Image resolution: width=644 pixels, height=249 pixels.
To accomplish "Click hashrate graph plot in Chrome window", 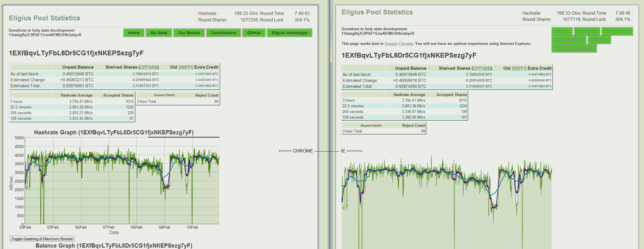I will point(122,181).
